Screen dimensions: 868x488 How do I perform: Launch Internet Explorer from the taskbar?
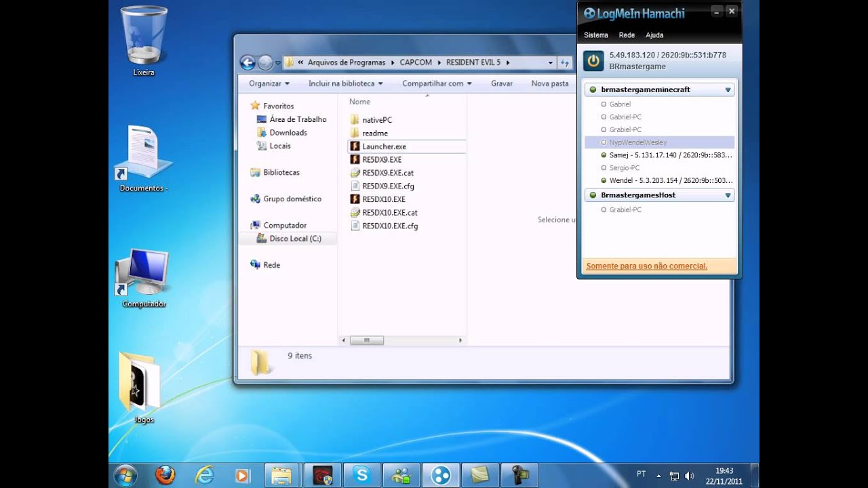[204, 474]
